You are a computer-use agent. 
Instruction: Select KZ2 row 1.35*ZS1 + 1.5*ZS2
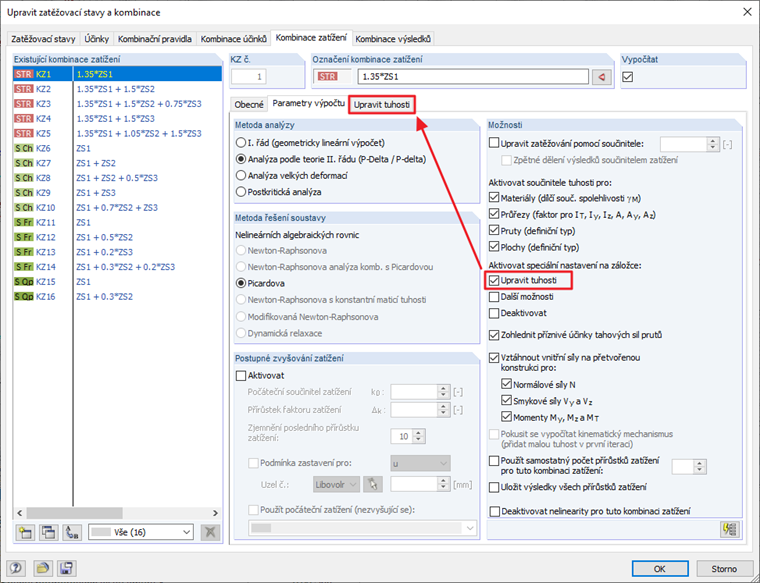pos(117,89)
